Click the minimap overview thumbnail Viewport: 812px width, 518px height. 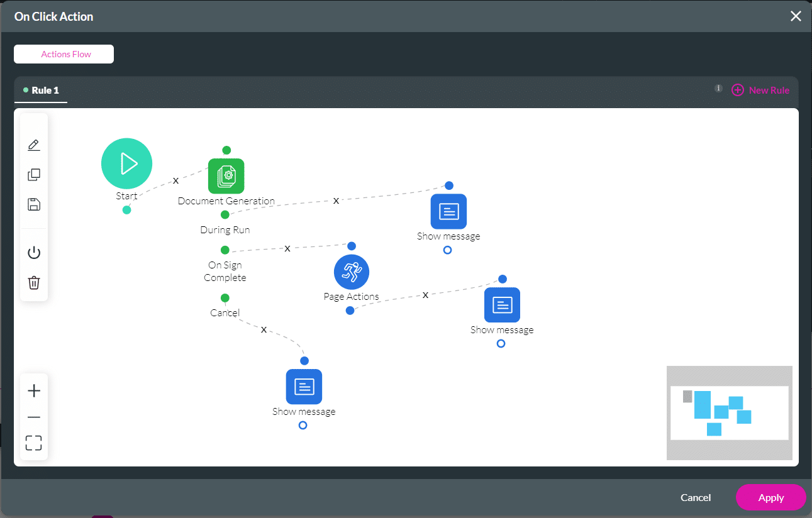pos(729,412)
